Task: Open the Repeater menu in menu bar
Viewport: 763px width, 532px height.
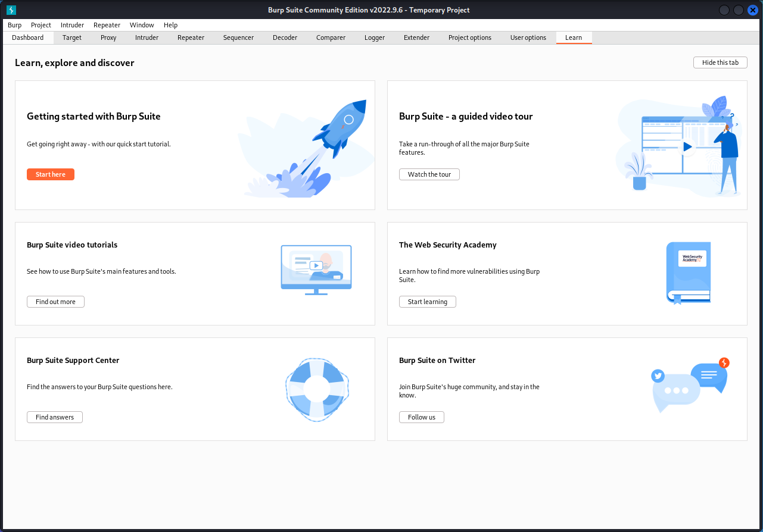Action: (107, 25)
